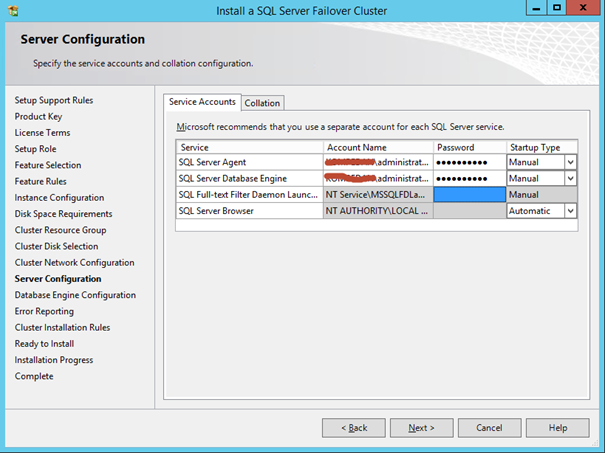Select the Database Engine account name cell
Screen dimensions: 605x453
pyautogui.click(x=377, y=178)
